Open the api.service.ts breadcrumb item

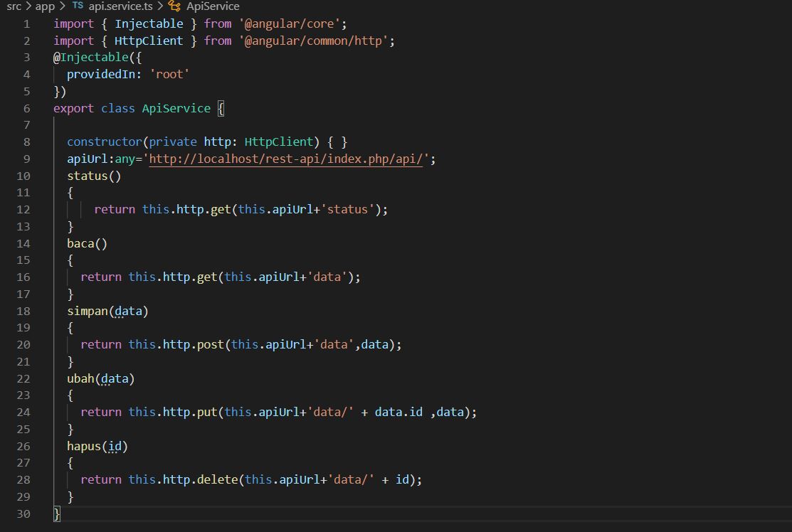(x=120, y=6)
